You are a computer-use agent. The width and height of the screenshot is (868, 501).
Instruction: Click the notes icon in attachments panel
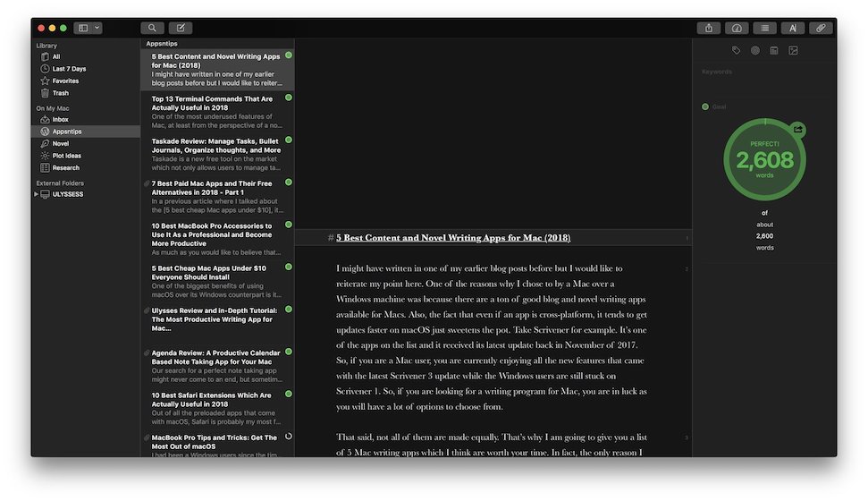774,51
